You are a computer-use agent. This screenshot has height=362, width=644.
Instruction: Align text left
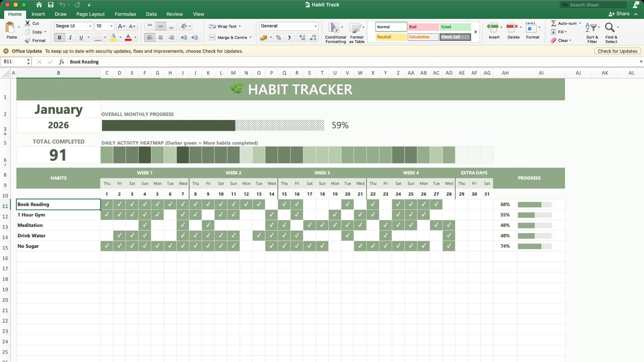(x=150, y=37)
